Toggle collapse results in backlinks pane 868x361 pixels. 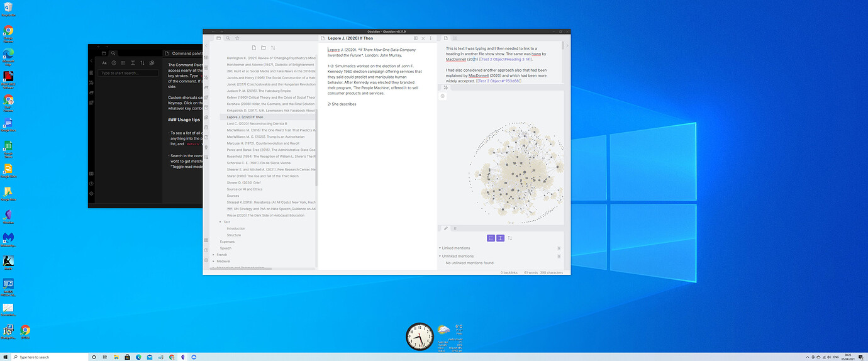pos(491,238)
